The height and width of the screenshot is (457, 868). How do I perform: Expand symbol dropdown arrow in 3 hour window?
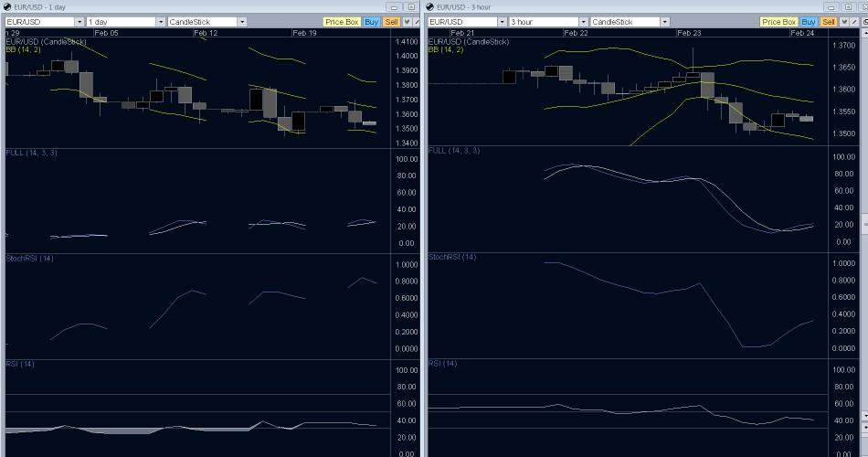pos(503,22)
